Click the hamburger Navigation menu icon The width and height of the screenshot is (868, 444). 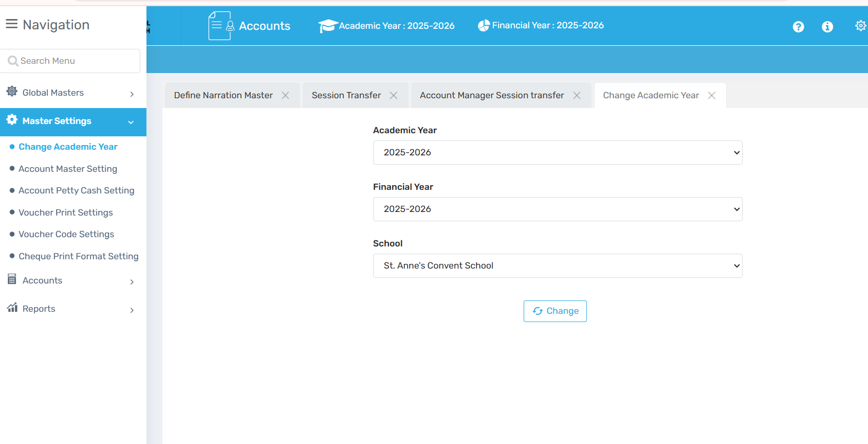[x=11, y=24]
